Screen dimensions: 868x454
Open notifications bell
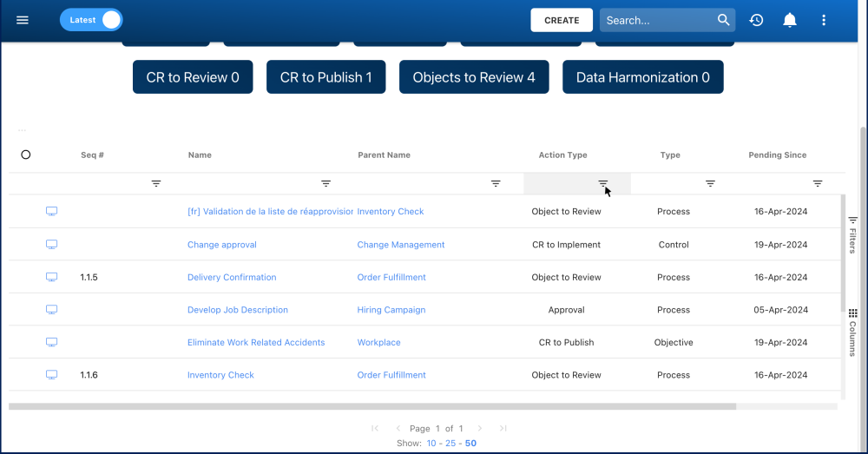tap(789, 20)
